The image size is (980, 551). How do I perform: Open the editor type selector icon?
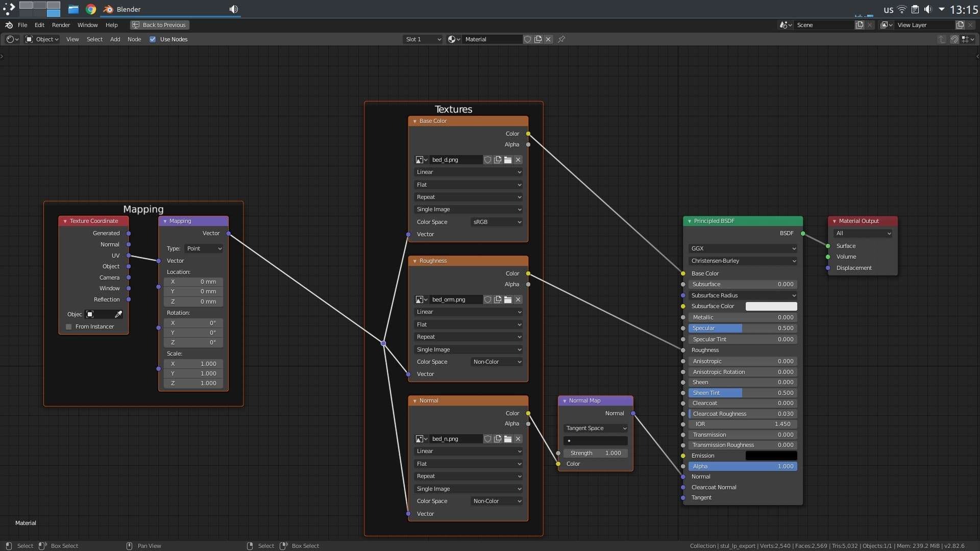pos(12,39)
